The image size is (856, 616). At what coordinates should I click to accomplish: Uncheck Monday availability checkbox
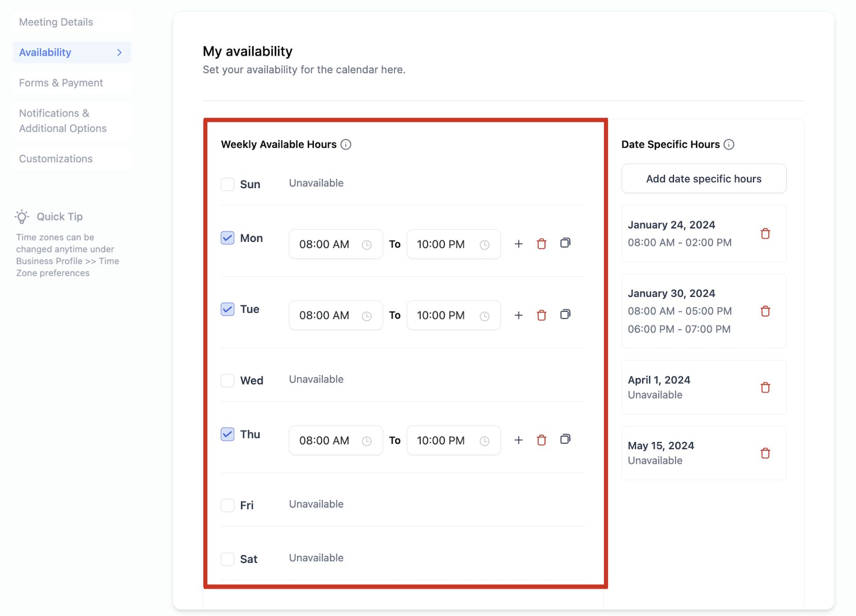[x=227, y=238]
